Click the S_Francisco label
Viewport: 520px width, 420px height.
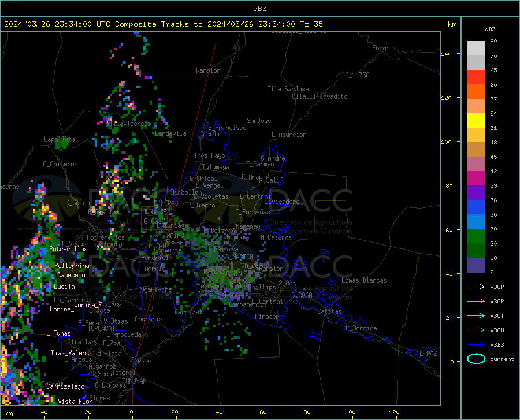pyautogui.click(x=227, y=128)
